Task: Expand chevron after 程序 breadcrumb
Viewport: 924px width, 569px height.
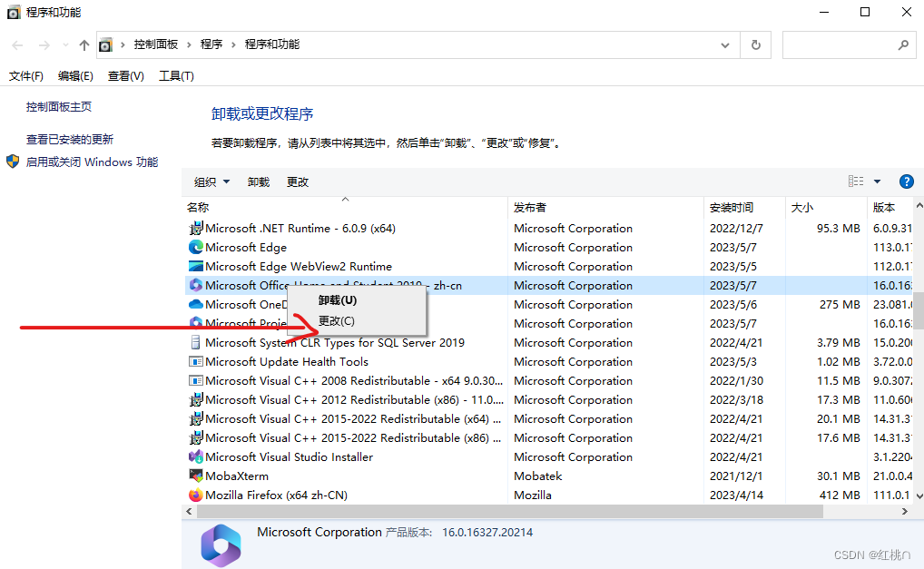Action: click(233, 44)
